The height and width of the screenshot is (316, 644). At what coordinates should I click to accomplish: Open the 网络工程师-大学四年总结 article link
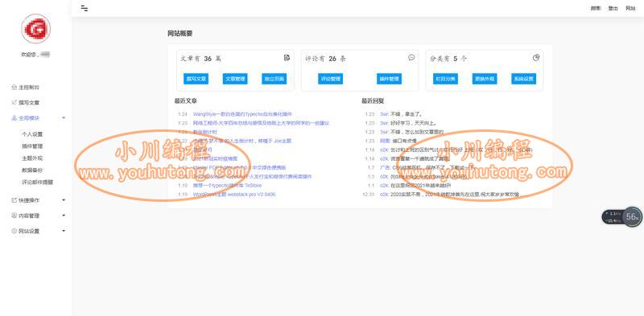pos(261,123)
